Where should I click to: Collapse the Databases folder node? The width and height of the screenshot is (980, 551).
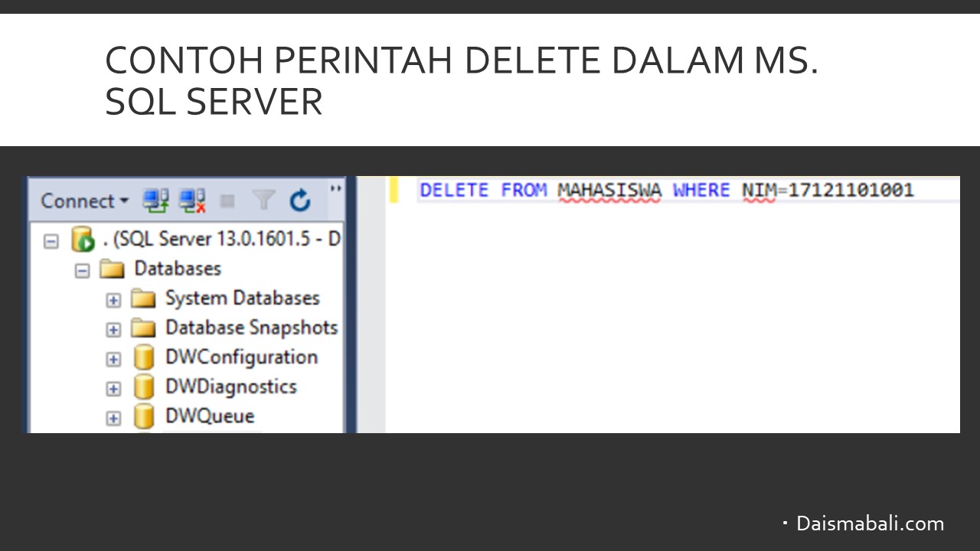tap(82, 271)
